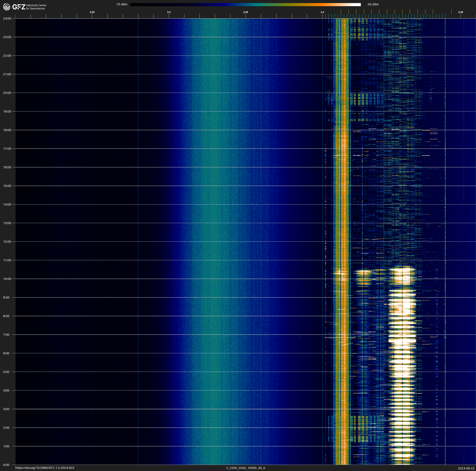Click the 2_2200_2500_10000_40_0 filename label
This screenshot has height=471, width=476.
click(x=245, y=468)
